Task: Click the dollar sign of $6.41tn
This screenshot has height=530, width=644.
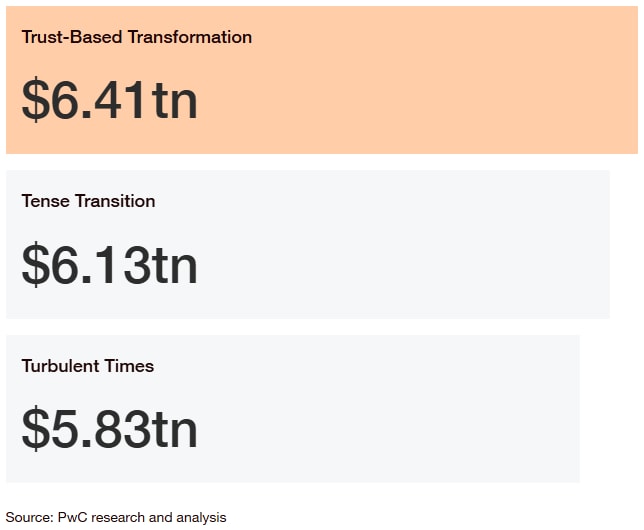Action: (x=35, y=100)
